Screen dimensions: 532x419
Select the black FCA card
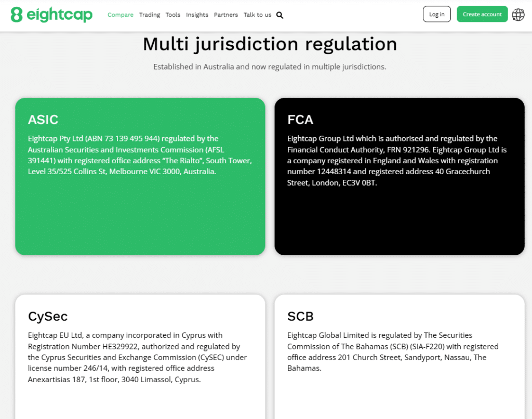point(400,177)
